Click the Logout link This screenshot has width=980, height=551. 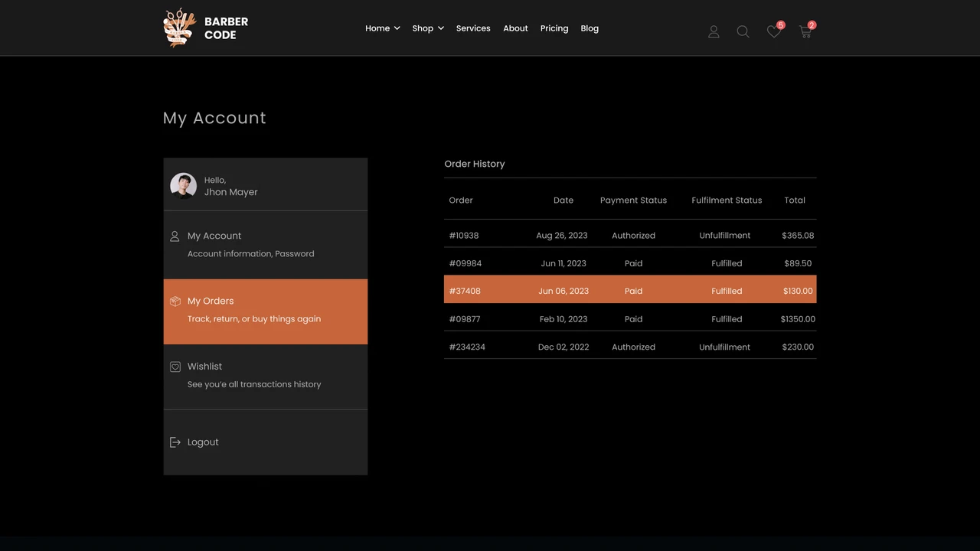203,442
